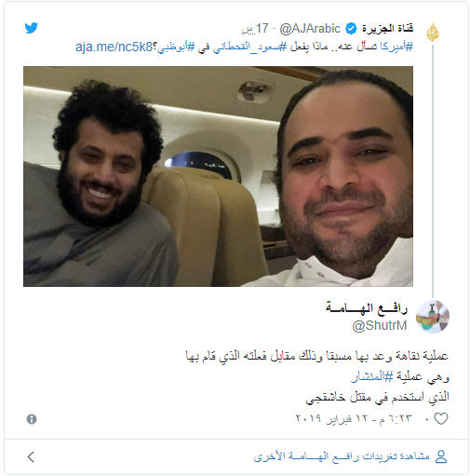470x476 pixels.
Task: Click the blue verified badge
Action: [x=351, y=29]
